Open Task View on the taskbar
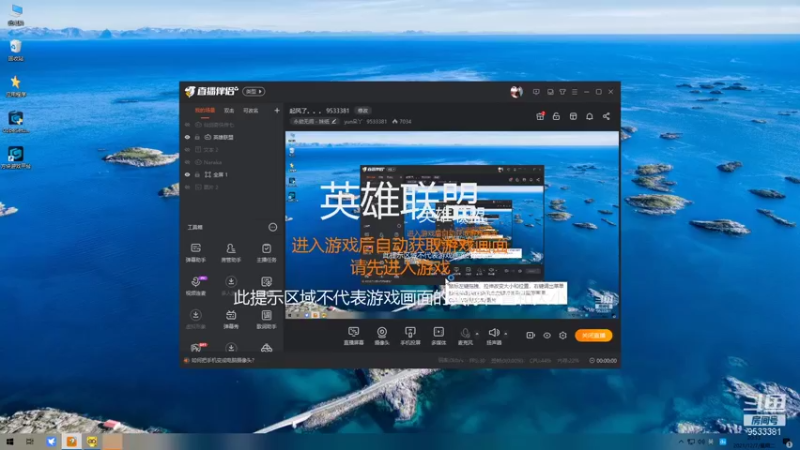Viewport: 800px width, 450px height. click(x=30, y=442)
